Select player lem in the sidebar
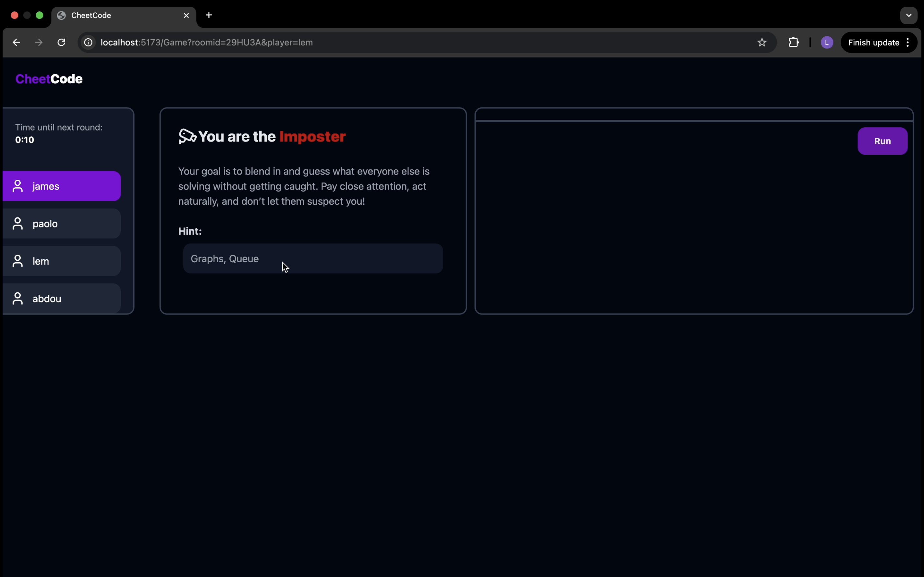This screenshot has height=577, width=924. 61,261
